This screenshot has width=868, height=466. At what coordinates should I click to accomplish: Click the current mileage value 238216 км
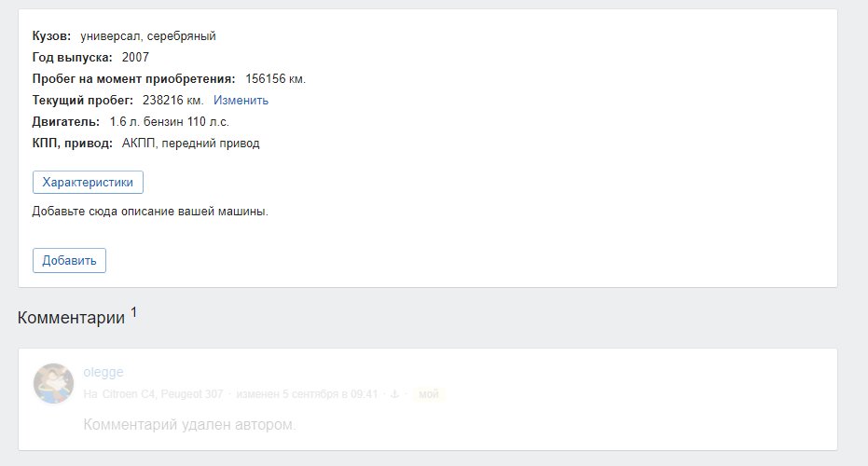[172, 100]
